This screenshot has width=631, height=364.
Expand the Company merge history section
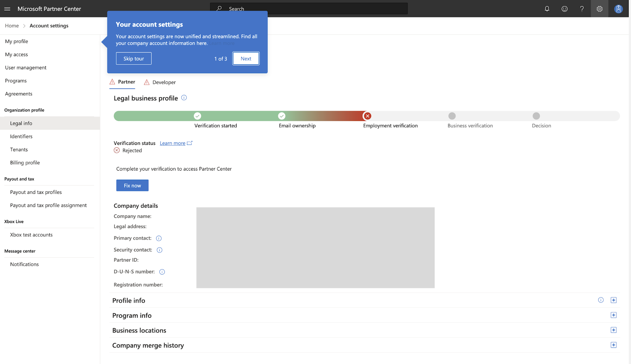pos(614,345)
